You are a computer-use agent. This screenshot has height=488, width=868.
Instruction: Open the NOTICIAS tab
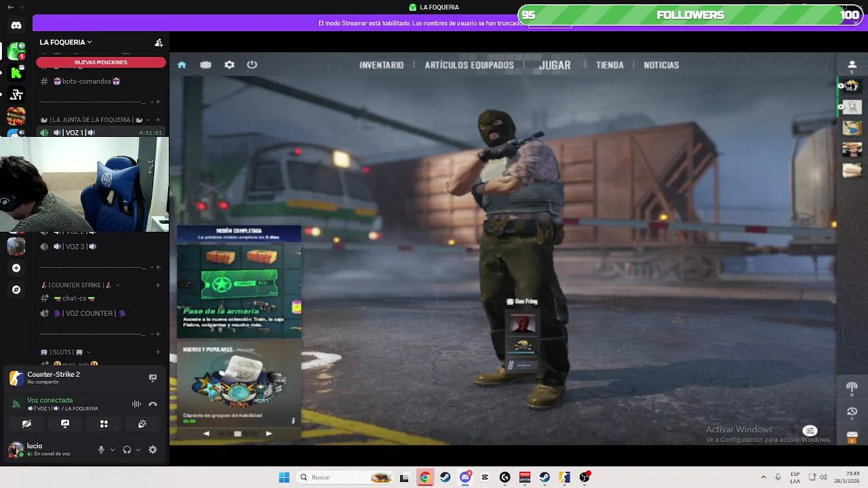click(x=661, y=65)
